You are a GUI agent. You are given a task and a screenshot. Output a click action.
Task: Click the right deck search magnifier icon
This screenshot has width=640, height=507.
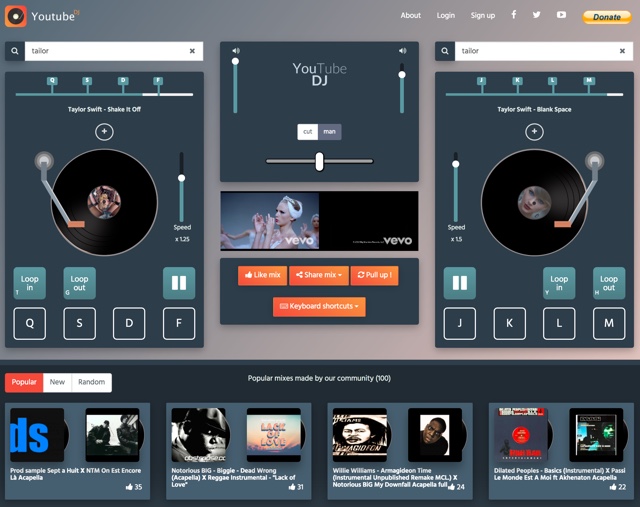(445, 51)
